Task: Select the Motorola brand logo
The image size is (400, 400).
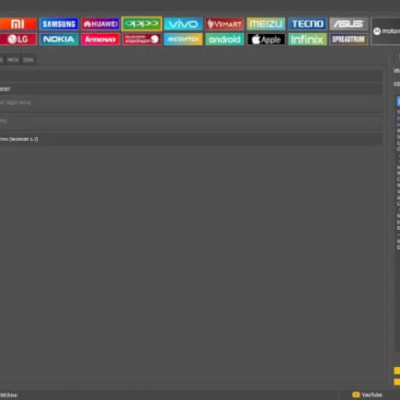Action: pyautogui.click(x=386, y=31)
